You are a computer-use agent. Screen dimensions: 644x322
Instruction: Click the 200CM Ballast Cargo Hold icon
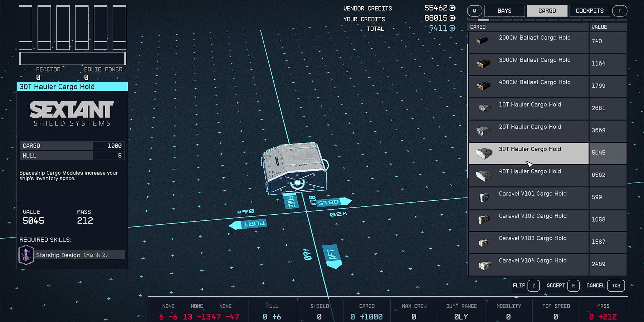483,42
